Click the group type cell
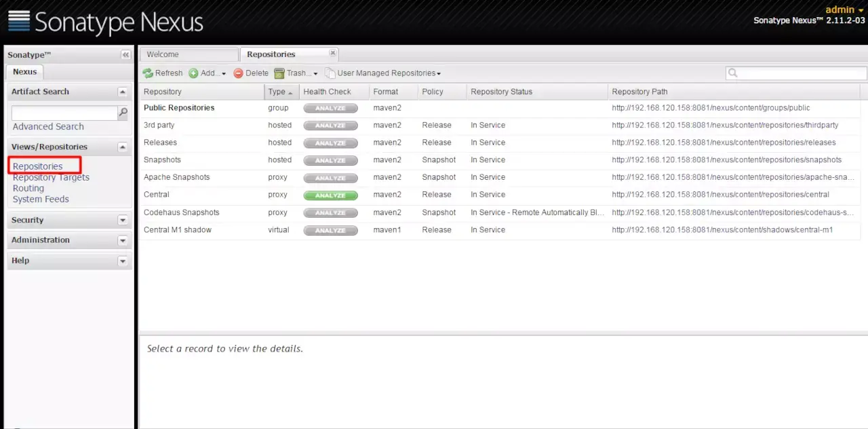The width and height of the screenshot is (868, 429). tap(278, 108)
